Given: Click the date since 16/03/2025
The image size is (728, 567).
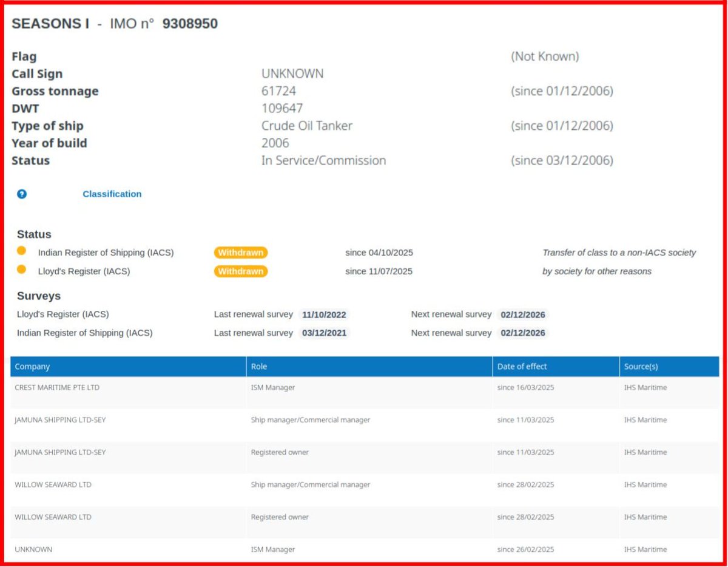Looking at the screenshot, I should [x=525, y=387].
